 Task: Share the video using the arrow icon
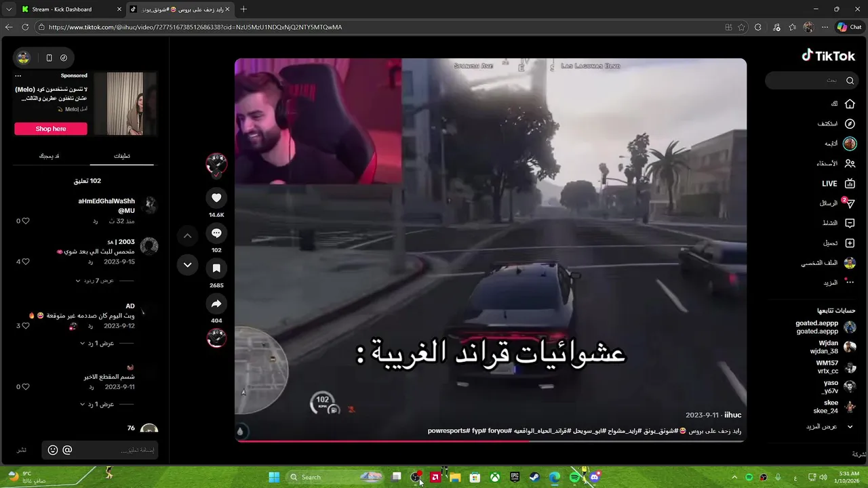pos(216,304)
